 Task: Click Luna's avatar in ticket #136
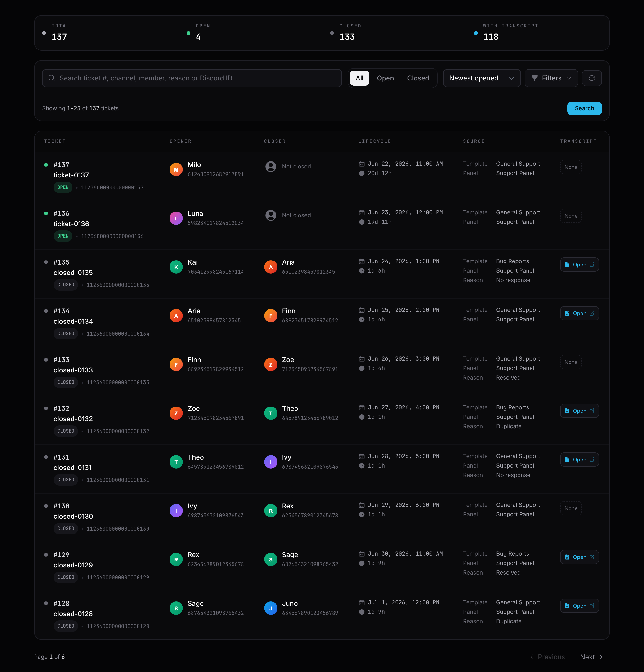click(176, 218)
